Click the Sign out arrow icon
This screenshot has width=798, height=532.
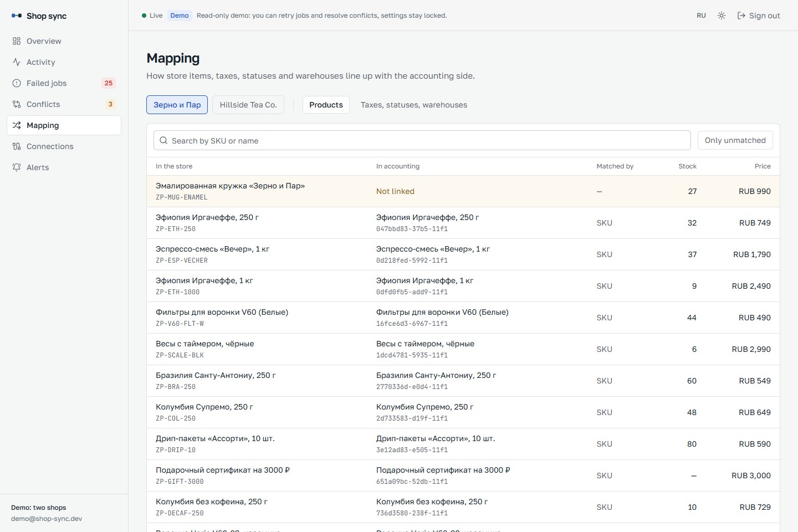click(741, 16)
